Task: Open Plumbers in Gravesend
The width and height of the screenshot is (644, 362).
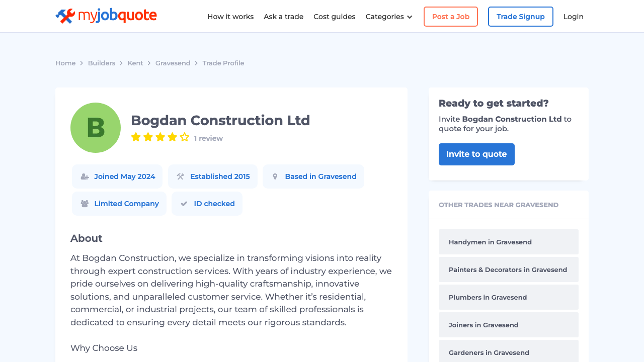Action: (x=488, y=297)
